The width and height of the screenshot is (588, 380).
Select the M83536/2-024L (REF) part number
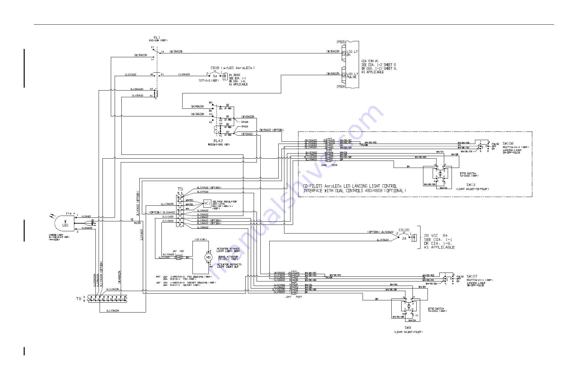(x=219, y=145)
